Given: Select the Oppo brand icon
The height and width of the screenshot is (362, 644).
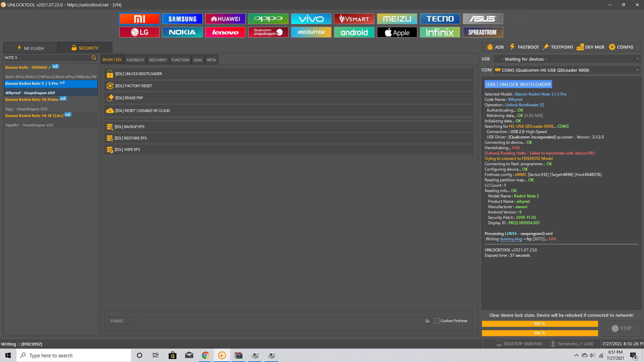Looking at the screenshot, I should coord(268,19).
